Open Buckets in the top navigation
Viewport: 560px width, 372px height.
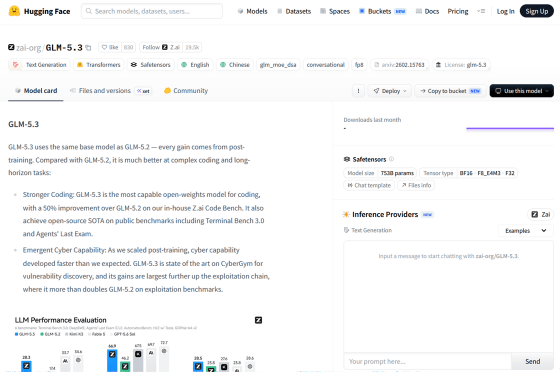[382, 11]
